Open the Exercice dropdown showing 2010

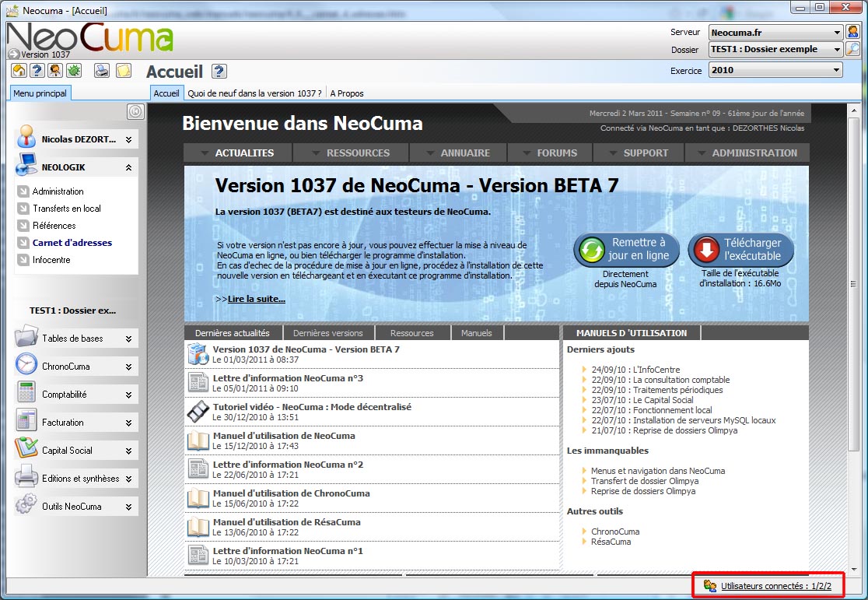pyautogui.click(x=775, y=70)
